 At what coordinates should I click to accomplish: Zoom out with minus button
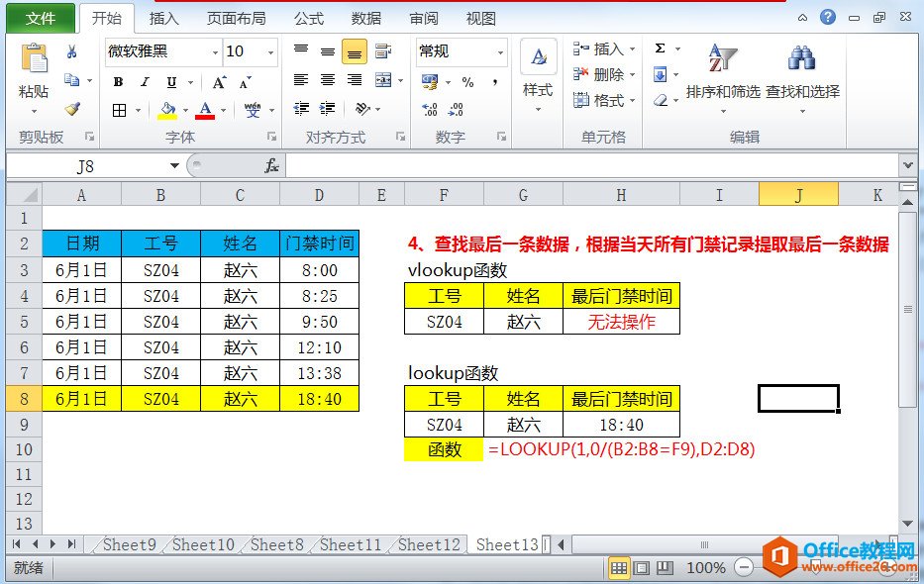(744, 568)
